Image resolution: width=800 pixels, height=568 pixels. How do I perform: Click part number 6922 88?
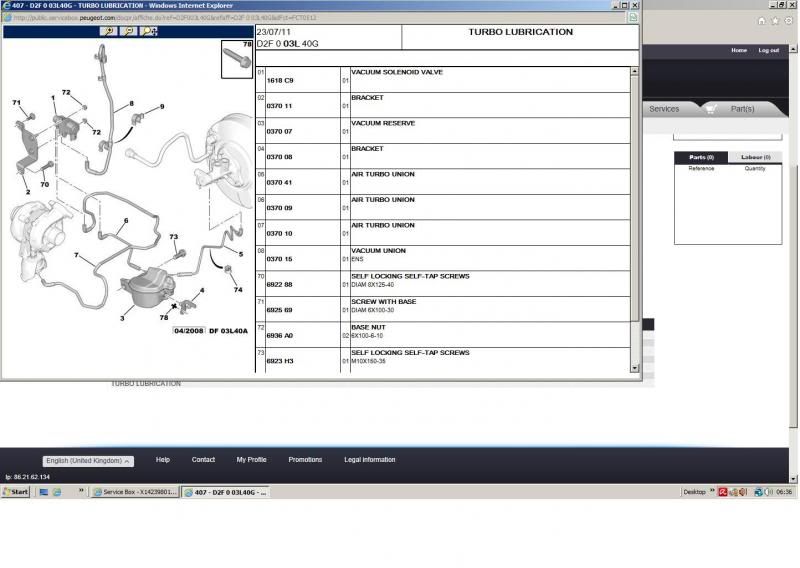click(279, 285)
